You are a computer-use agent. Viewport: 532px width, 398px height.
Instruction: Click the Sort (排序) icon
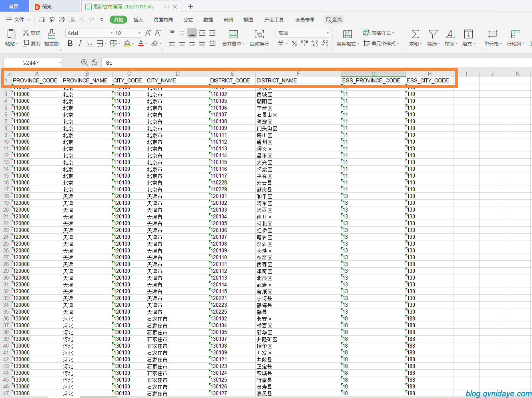pyautogui.click(x=451, y=34)
